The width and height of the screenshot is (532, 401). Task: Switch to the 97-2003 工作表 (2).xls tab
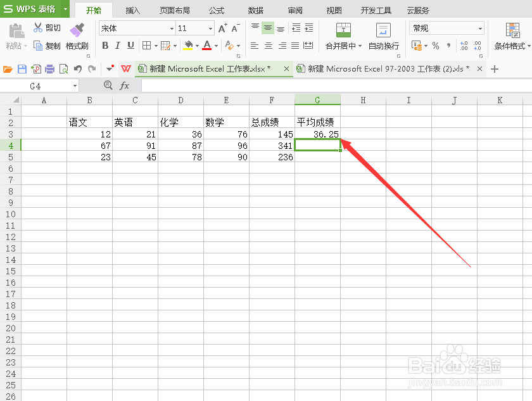point(388,69)
